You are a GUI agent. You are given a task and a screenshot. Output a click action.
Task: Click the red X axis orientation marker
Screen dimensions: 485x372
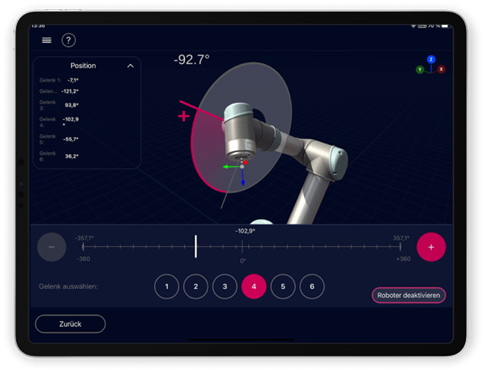441,69
